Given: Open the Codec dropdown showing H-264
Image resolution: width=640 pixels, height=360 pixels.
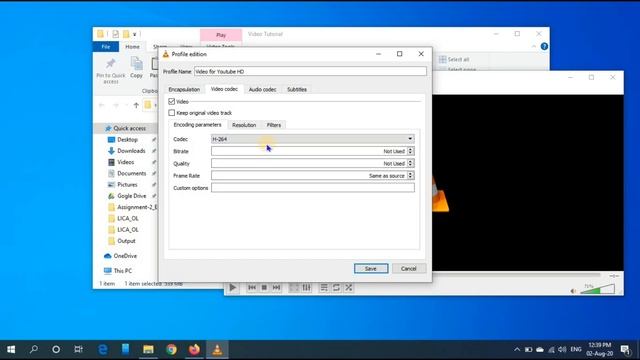Looking at the screenshot, I should coord(313,139).
